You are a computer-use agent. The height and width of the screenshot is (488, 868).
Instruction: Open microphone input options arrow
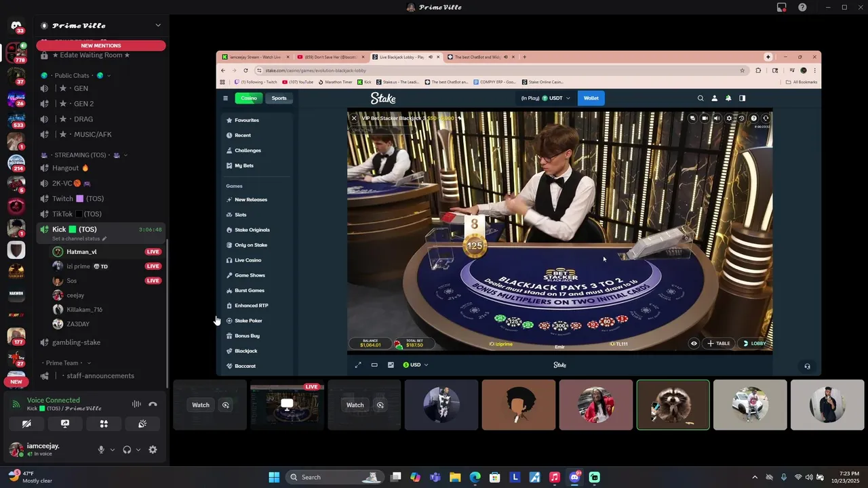tap(113, 449)
